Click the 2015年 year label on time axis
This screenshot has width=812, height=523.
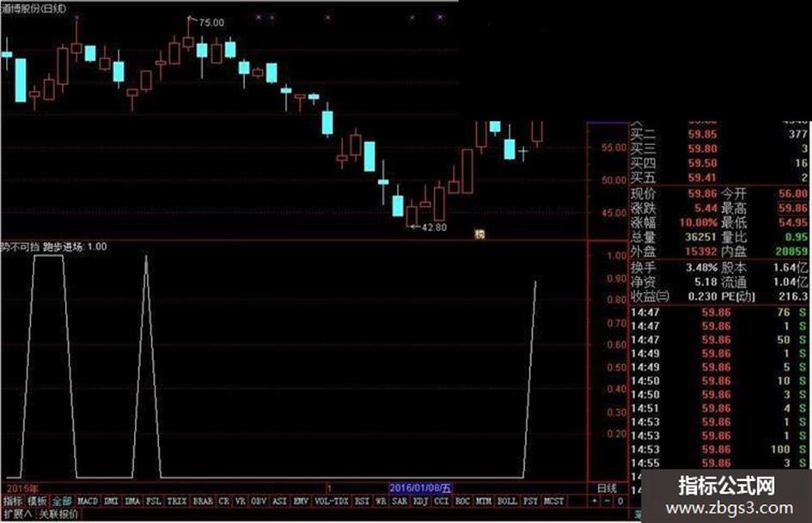click(x=22, y=489)
